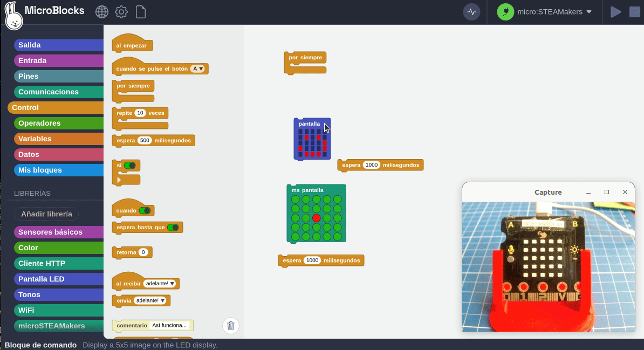Start the program with play button
The image size is (644, 350).
pyautogui.click(x=615, y=12)
